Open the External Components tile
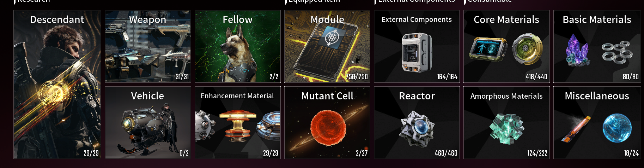 (417, 46)
